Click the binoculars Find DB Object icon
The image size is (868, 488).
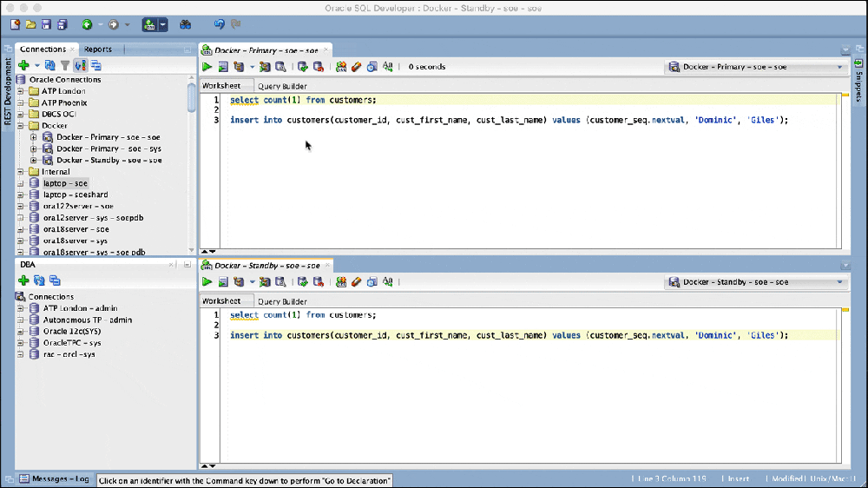(186, 24)
